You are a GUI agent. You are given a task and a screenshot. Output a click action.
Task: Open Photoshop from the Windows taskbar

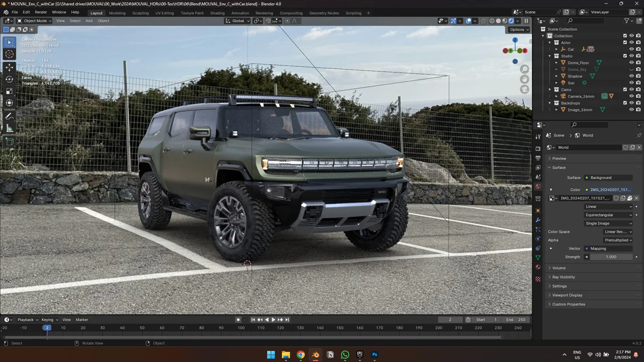tap(374, 354)
